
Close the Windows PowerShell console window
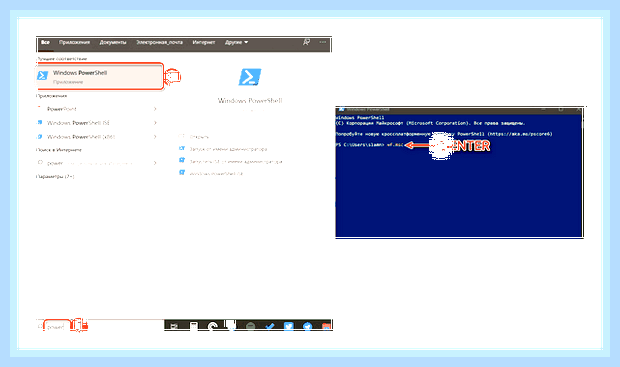point(578,110)
